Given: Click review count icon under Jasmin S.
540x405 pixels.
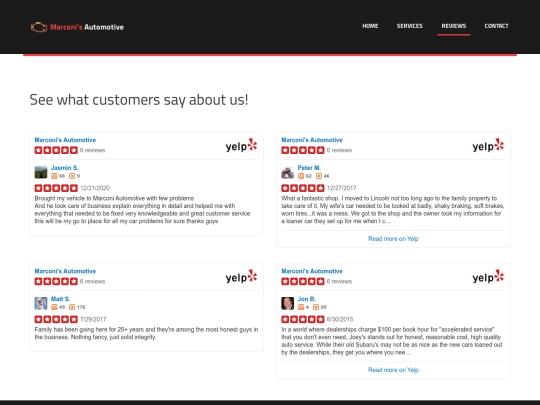Looking at the screenshot, I should pos(72,176).
